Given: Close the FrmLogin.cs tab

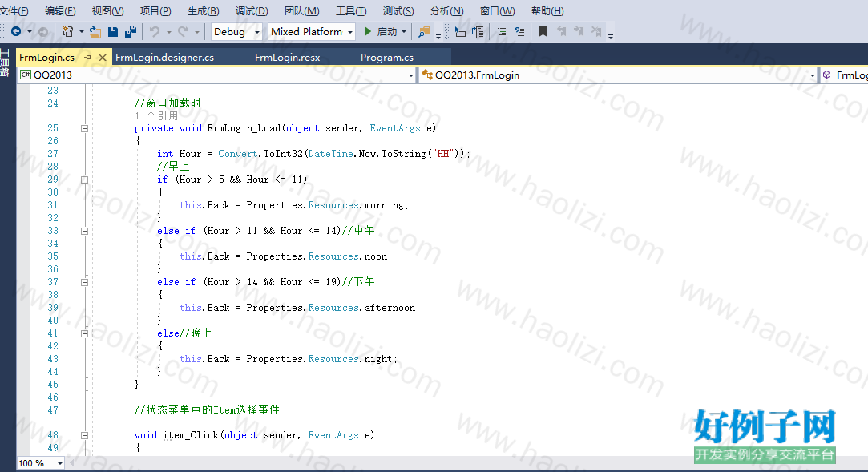Looking at the screenshot, I should (103, 58).
